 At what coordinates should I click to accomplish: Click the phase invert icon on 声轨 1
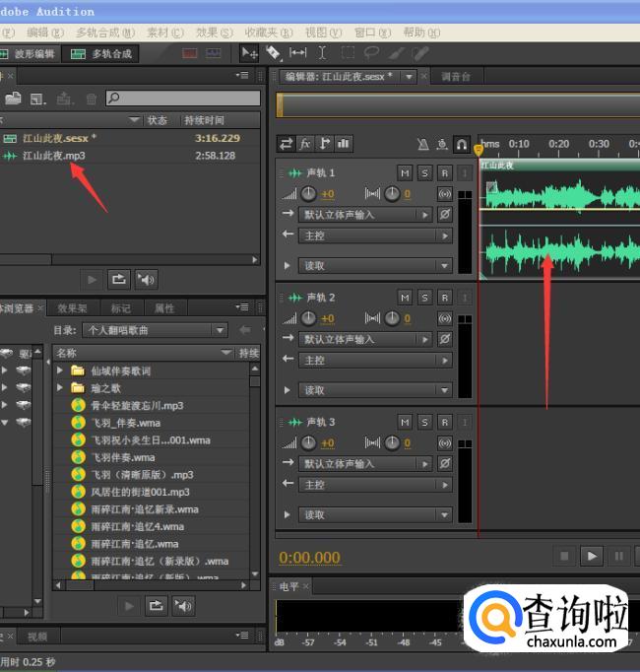445,215
